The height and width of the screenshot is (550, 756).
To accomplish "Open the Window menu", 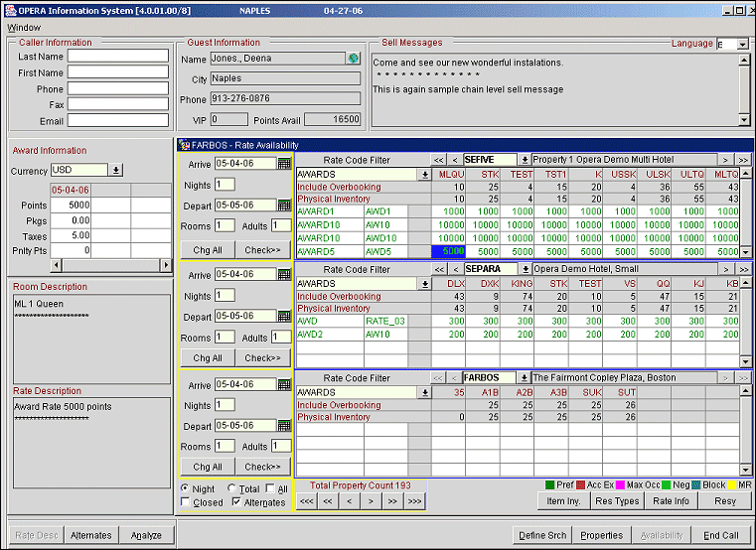I will [x=24, y=27].
